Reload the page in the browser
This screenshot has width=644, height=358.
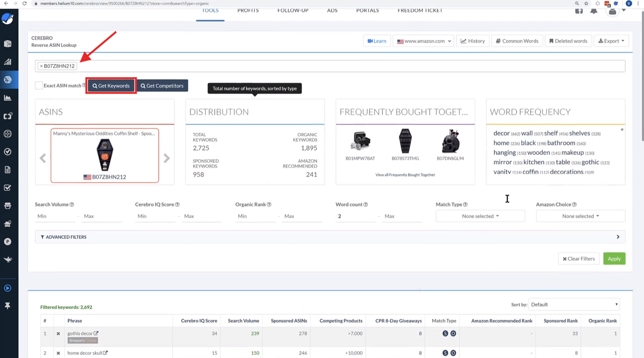point(24,3)
